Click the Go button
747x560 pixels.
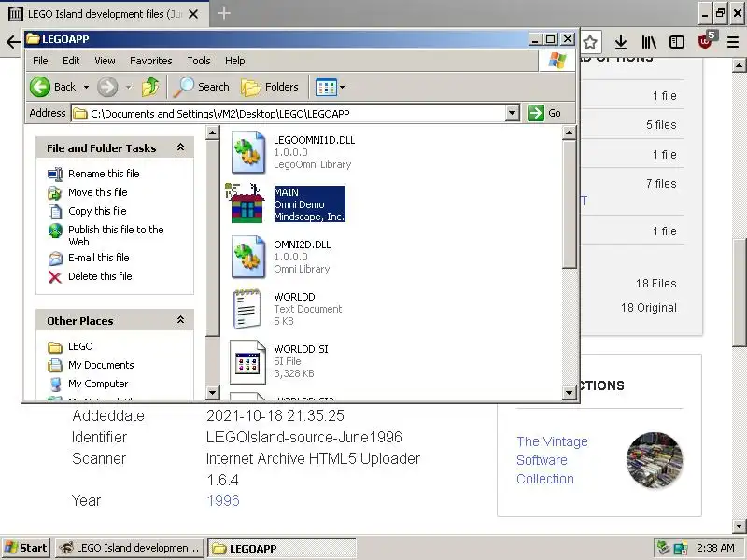[x=544, y=113]
